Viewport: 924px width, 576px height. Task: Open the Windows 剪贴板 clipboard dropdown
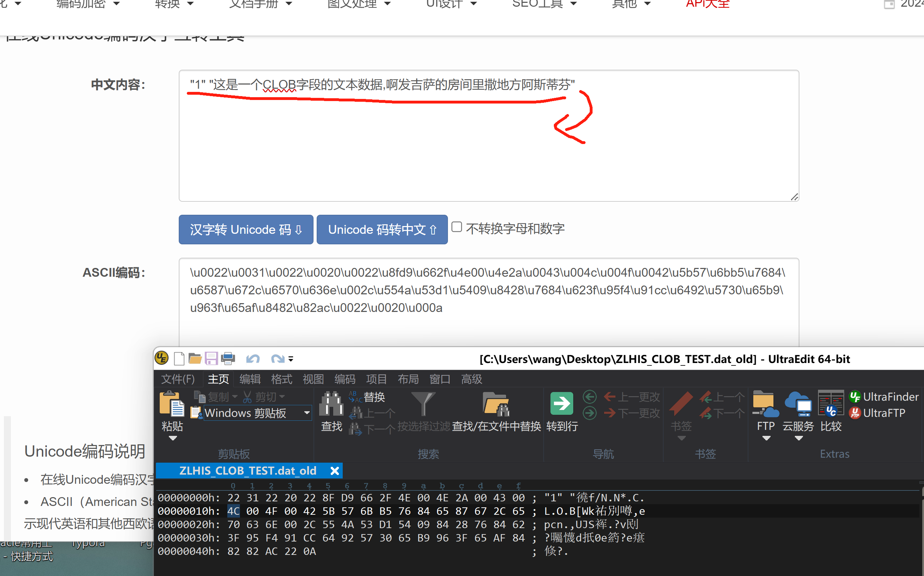(306, 413)
